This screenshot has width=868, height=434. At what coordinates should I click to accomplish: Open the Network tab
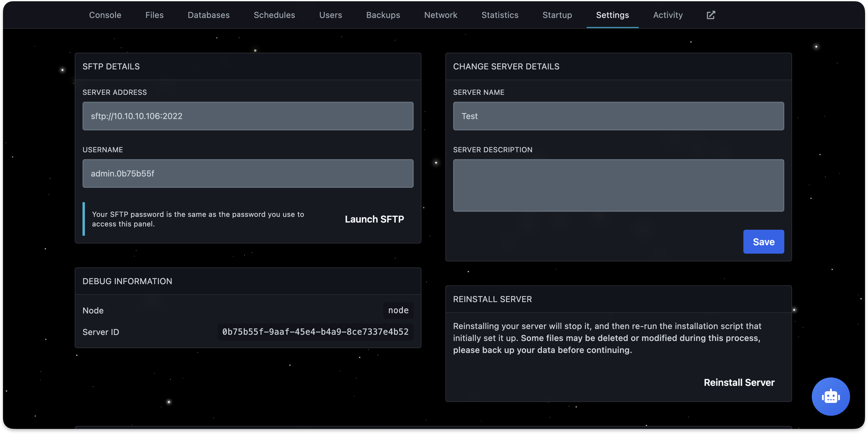441,15
